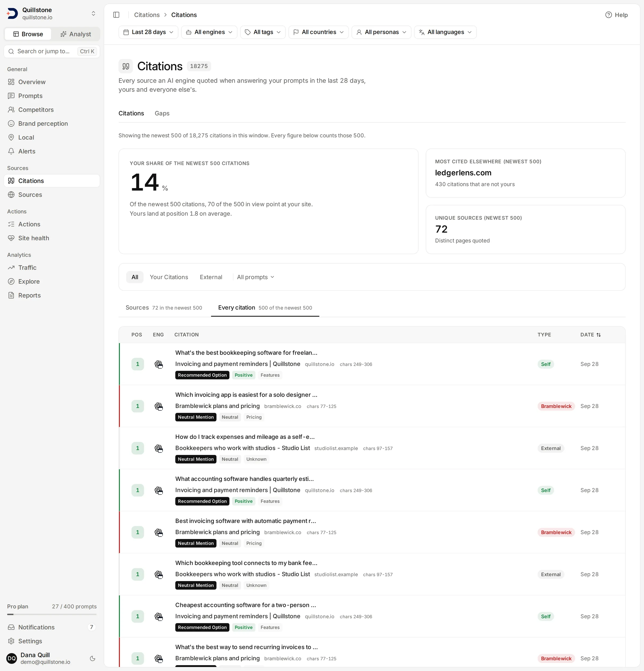Open Traffic analytics
This screenshot has height=671, width=644.
(52, 268)
